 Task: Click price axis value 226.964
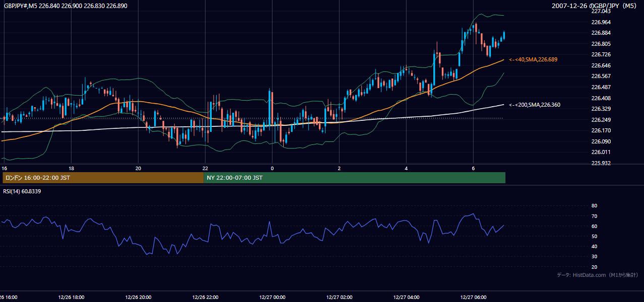(x=601, y=22)
